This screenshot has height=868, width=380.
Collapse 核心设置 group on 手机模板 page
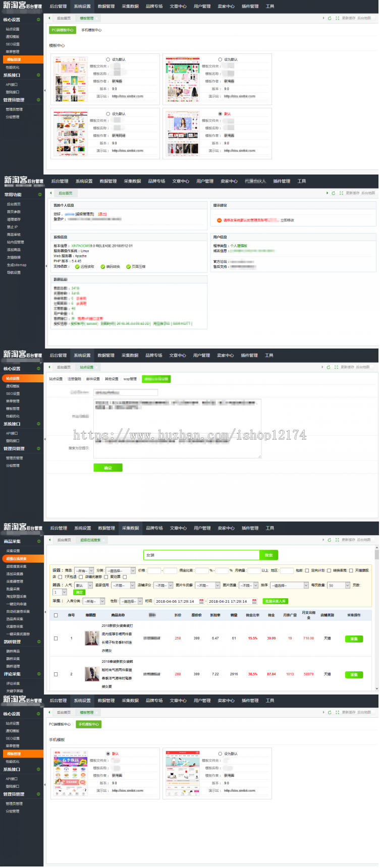click(x=38, y=714)
